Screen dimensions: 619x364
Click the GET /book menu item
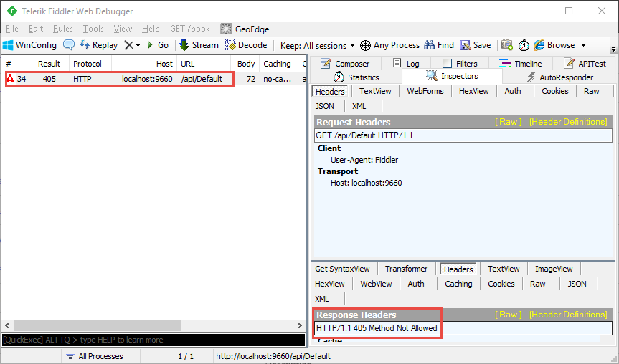pyautogui.click(x=190, y=29)
